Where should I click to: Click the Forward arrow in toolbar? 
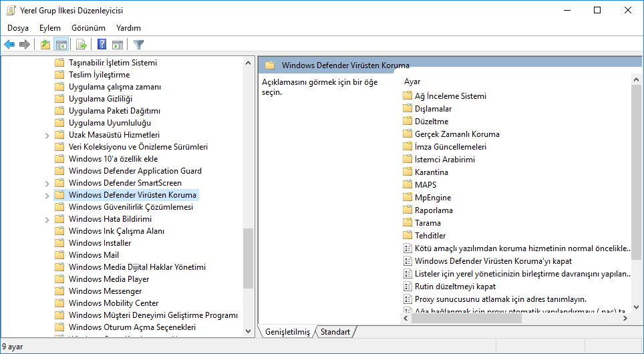click(x=25, y=44)
